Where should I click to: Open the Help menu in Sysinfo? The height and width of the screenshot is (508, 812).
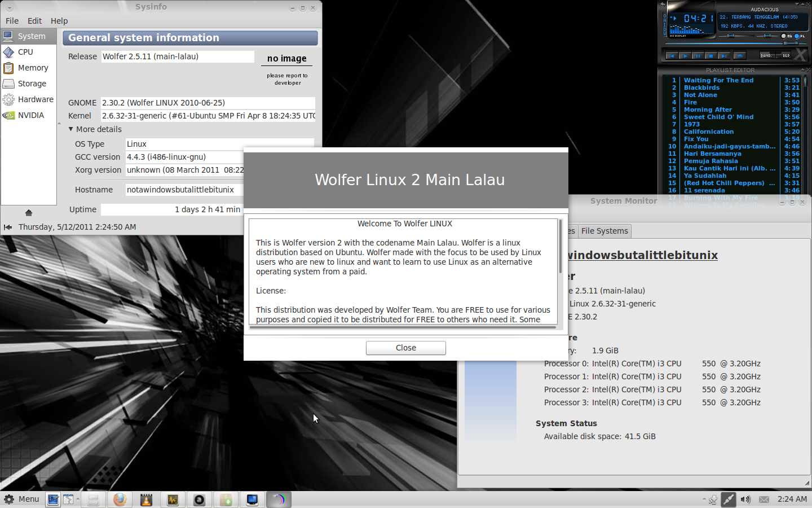(59, 21)
